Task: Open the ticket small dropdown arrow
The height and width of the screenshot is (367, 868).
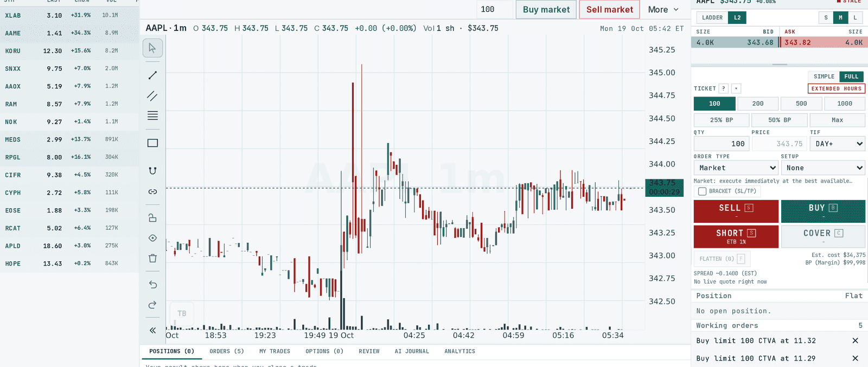Action: tap(736, 88)
